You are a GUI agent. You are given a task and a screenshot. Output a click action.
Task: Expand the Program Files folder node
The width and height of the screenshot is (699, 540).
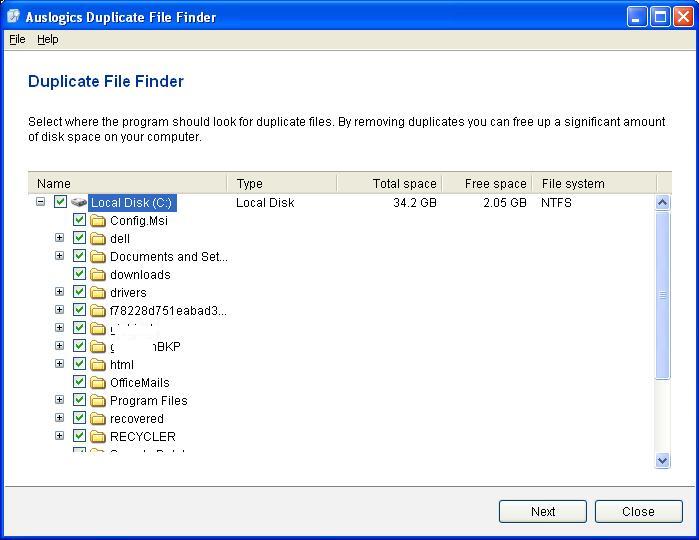click(x=59, y=400)
